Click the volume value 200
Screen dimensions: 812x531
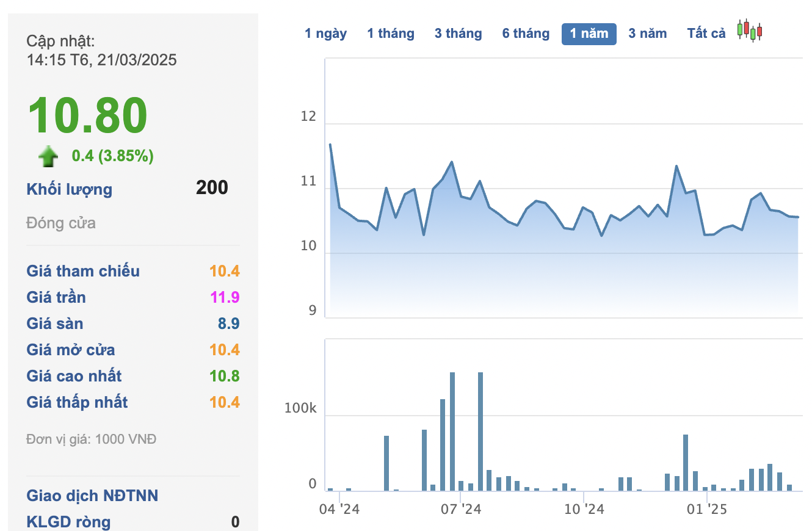pos(212,187)
